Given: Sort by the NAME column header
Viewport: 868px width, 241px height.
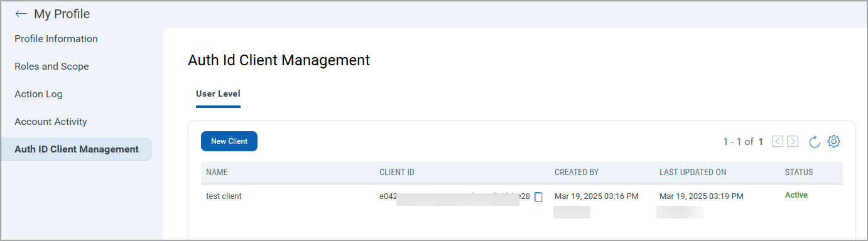Looking at the screenshot, I should click(x=217, y=172).
